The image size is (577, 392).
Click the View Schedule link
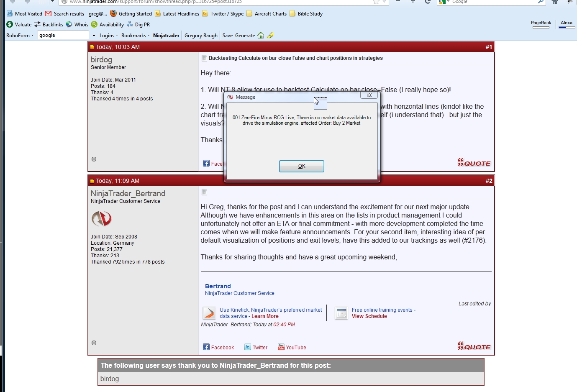tap(369, 316)
